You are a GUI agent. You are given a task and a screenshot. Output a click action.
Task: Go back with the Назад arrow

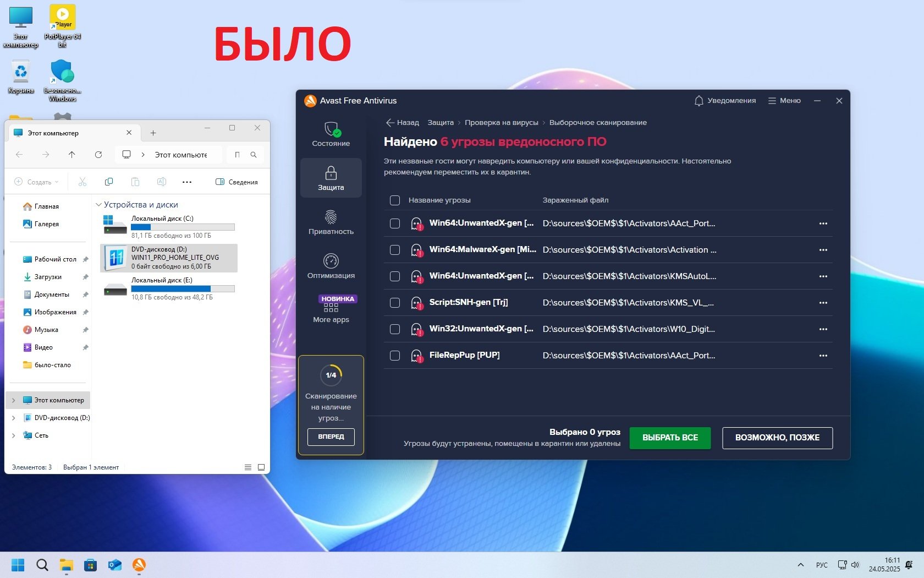point(403,123)
